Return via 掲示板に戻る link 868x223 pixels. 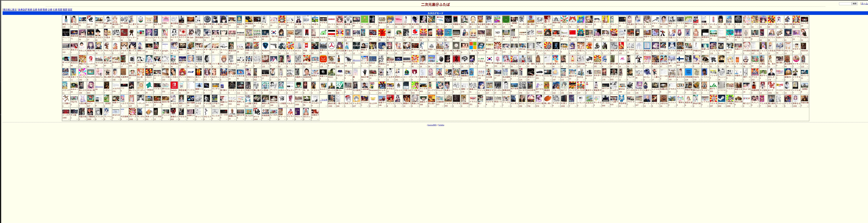tap(10, 10)
